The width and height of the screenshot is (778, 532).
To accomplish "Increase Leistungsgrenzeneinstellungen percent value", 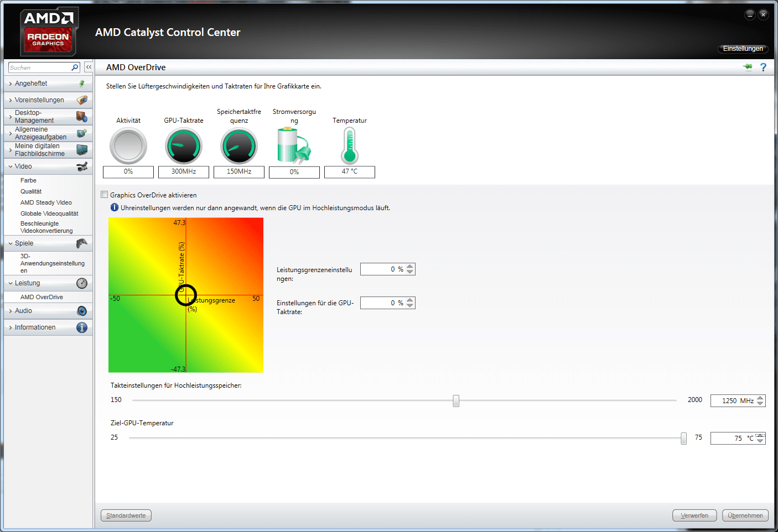I will (410, 267).
